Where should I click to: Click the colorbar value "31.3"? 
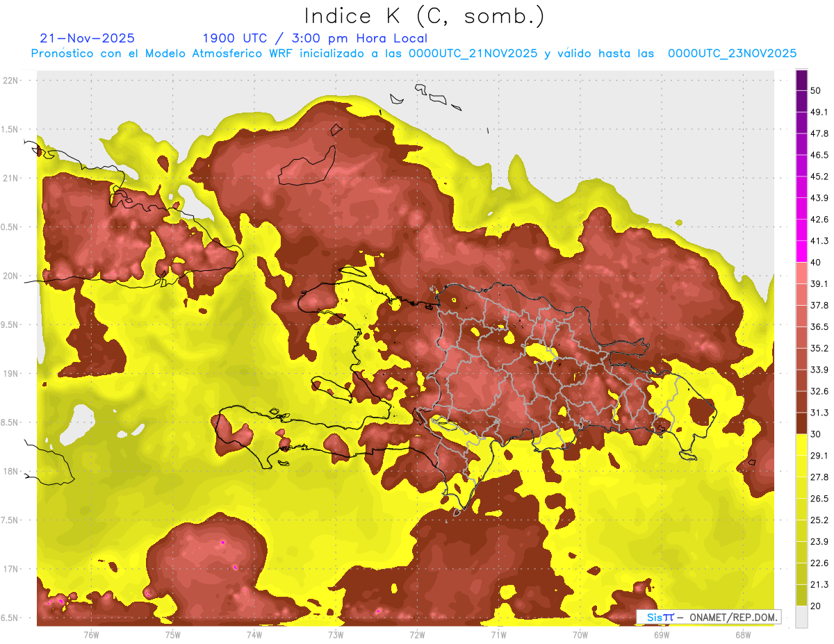click(x=819, y=413)
